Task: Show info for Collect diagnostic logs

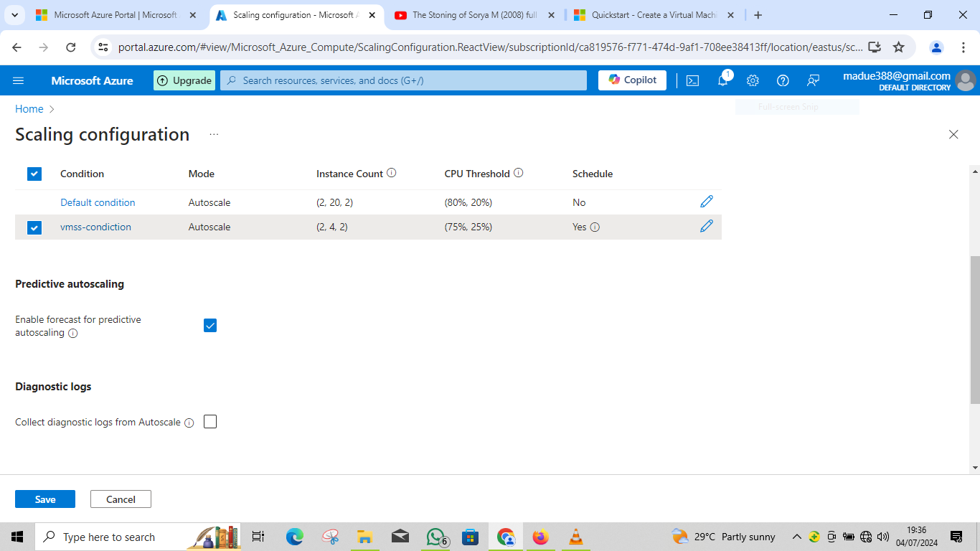Action: coord(189,423)
